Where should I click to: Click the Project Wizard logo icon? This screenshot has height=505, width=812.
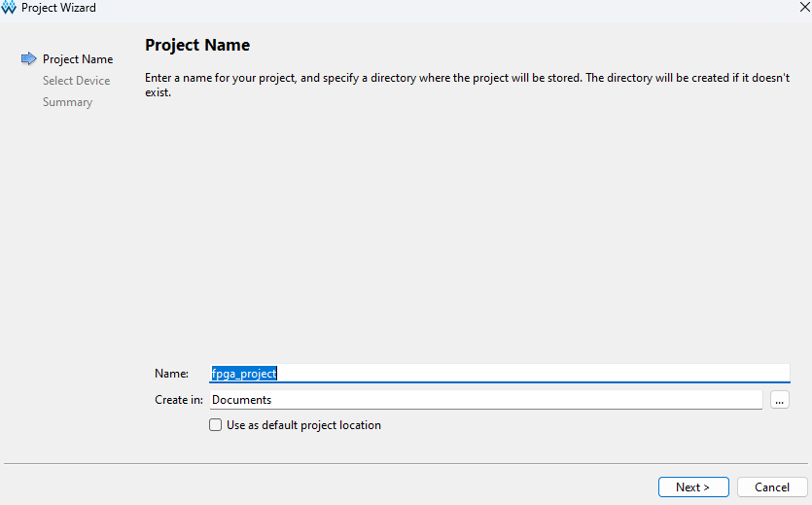[9, 8]
